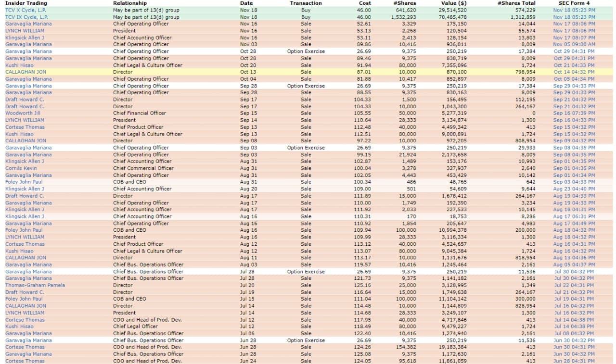Open the SEC filing dated Oct 14 04:32 PM
The width and height of the screenshot is (616, 364).
tap(574, 72)
